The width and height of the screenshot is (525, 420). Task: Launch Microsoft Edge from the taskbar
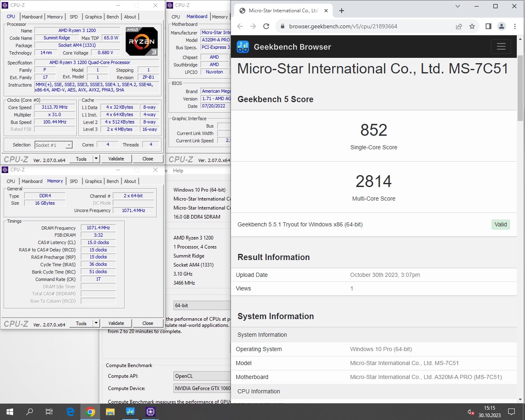(x=71, y=412)
